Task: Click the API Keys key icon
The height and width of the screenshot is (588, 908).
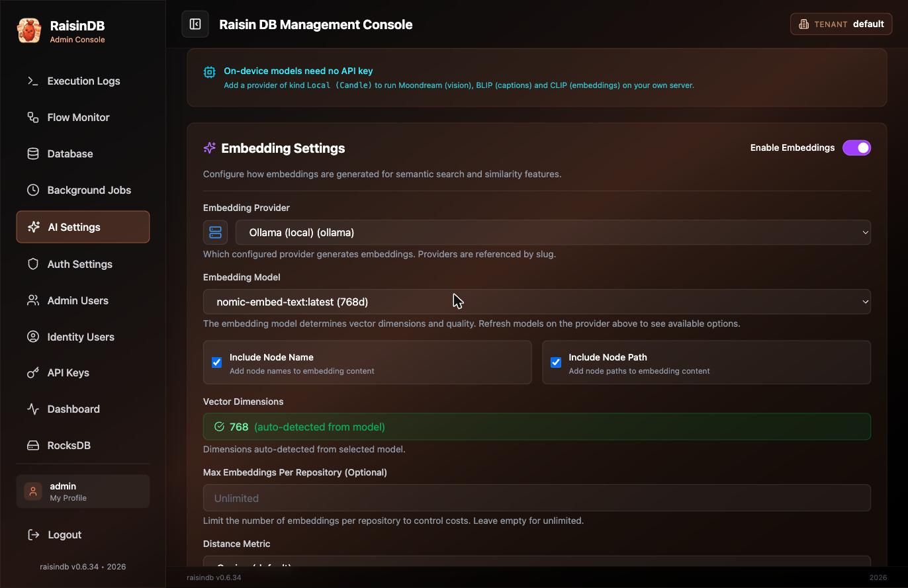Action: point(32,372)
